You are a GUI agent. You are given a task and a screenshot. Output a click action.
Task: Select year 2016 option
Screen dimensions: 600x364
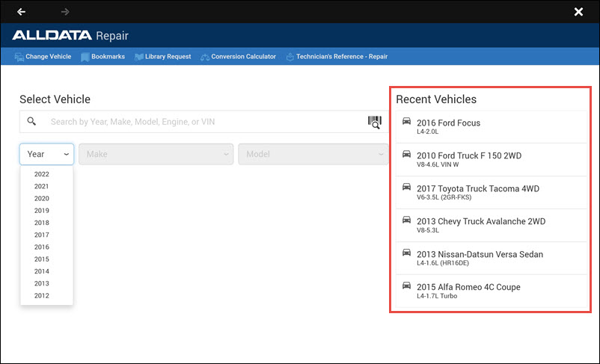42,247
